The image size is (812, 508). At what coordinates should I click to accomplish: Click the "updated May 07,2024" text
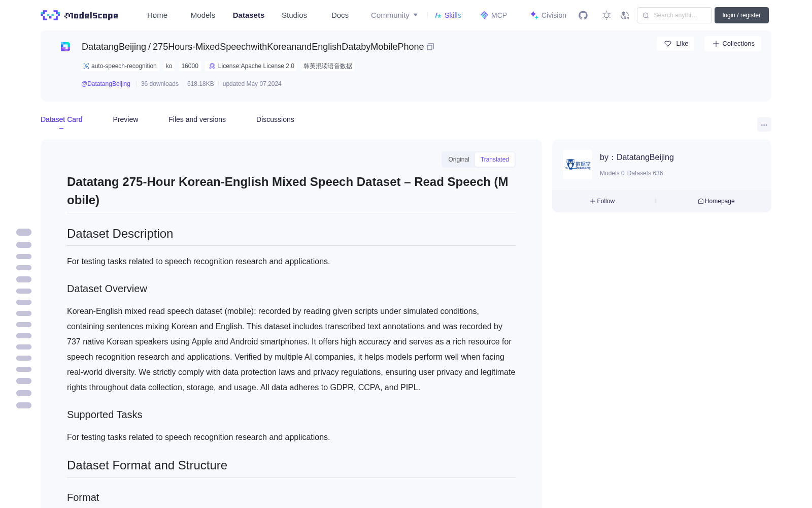252,84
